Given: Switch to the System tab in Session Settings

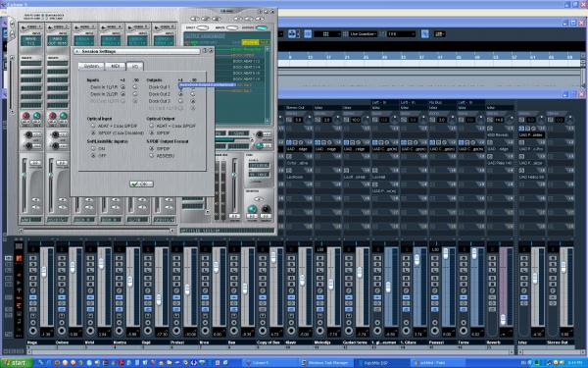Looking at the screenshot, I should [91, 66].
